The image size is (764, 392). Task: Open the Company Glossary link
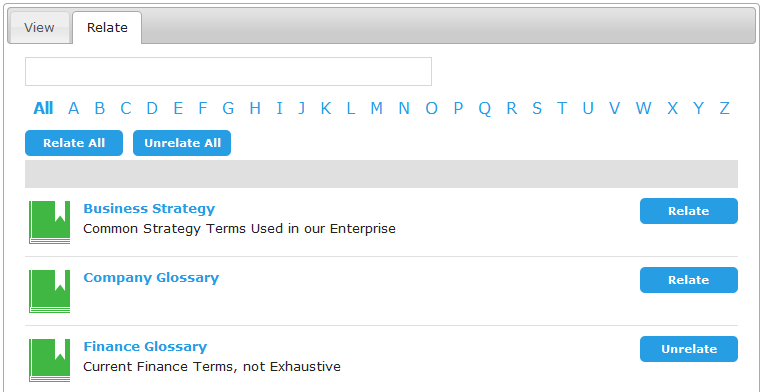(151, 278)
